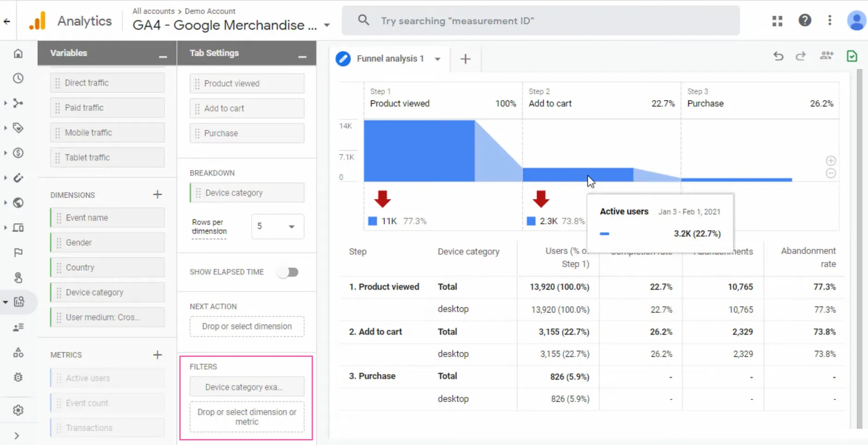The width and height of the screenshot is (868, 445).
Task: Toggle the Show Elapsed Time switch
Action: tap(289, 273)
